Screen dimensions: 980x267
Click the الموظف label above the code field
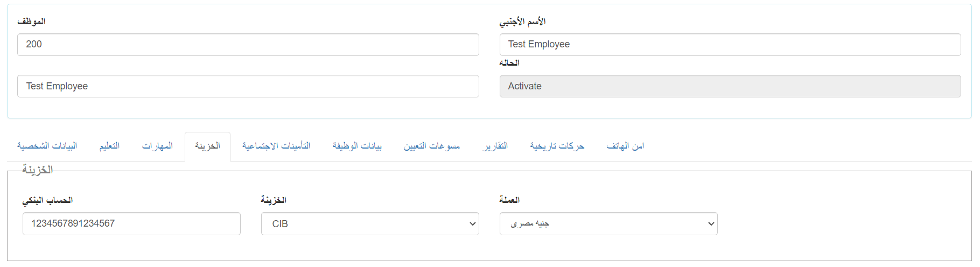click(x=31, y=22)
